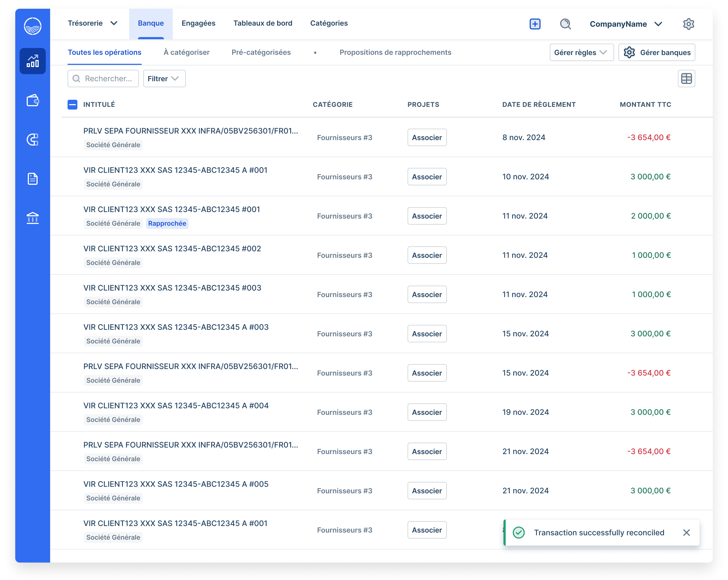Screen dimensions: 728x580
Task: Open settings gear icon top right
Action: coord(688,24)
